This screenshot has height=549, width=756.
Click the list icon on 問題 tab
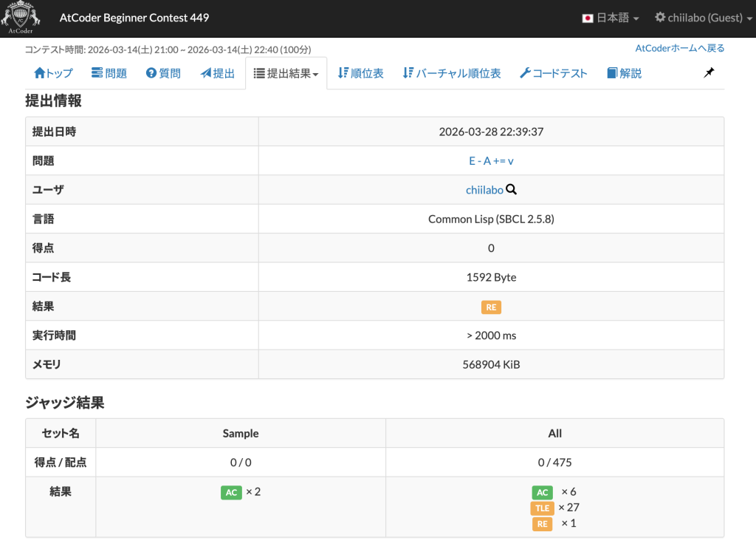coord(97,73)
